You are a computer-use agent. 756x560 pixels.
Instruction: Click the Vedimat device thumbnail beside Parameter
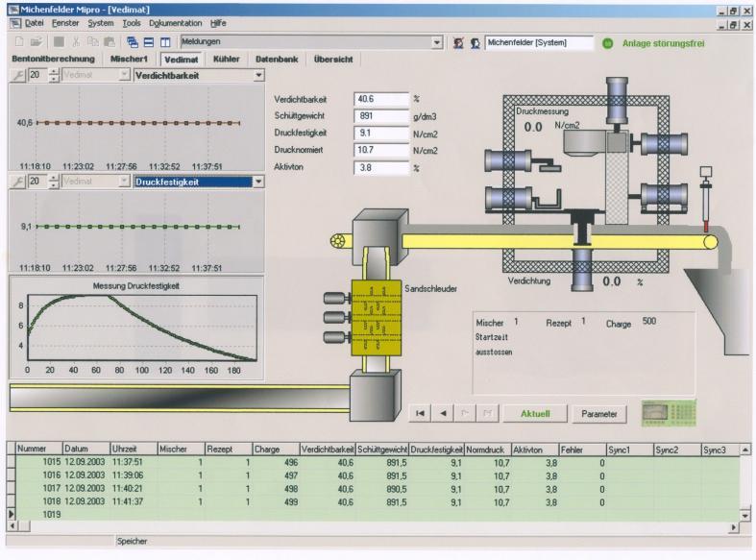coord(669,412)
